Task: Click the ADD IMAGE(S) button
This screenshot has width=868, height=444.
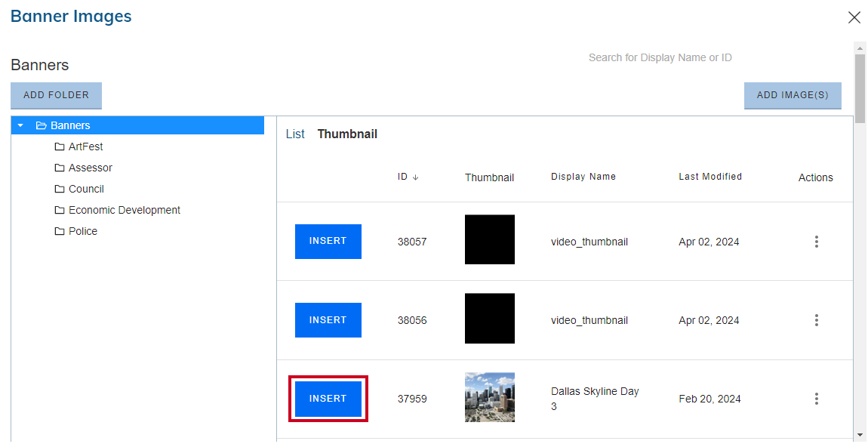Action: pos(793,95)
